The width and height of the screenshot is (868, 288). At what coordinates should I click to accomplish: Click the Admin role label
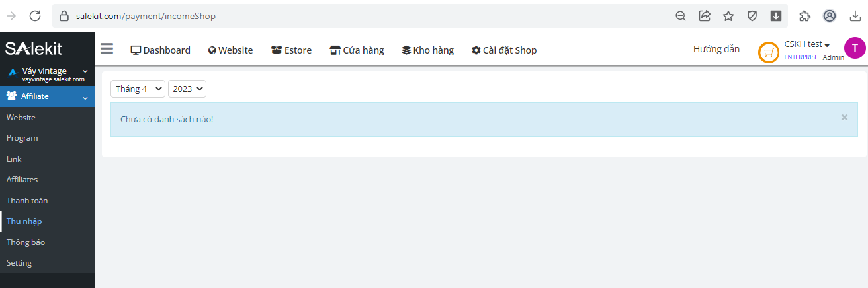834,57
